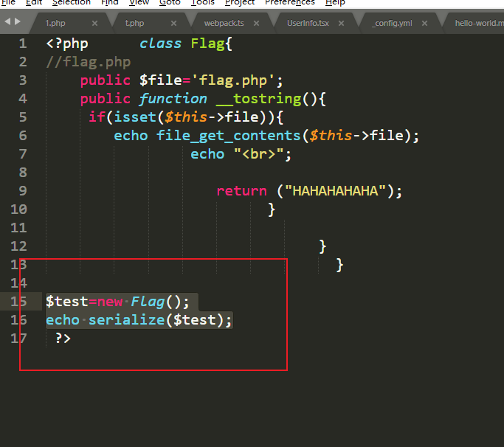
Task: Open the Find menu
Action: [110, 2]
